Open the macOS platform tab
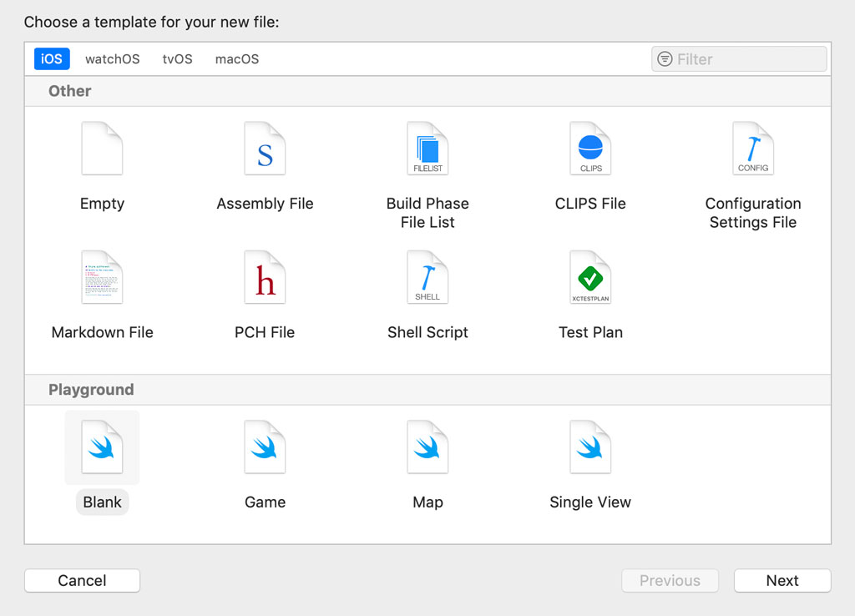The width and height of the screenshot is (855, 616). (x=237, y=59)
